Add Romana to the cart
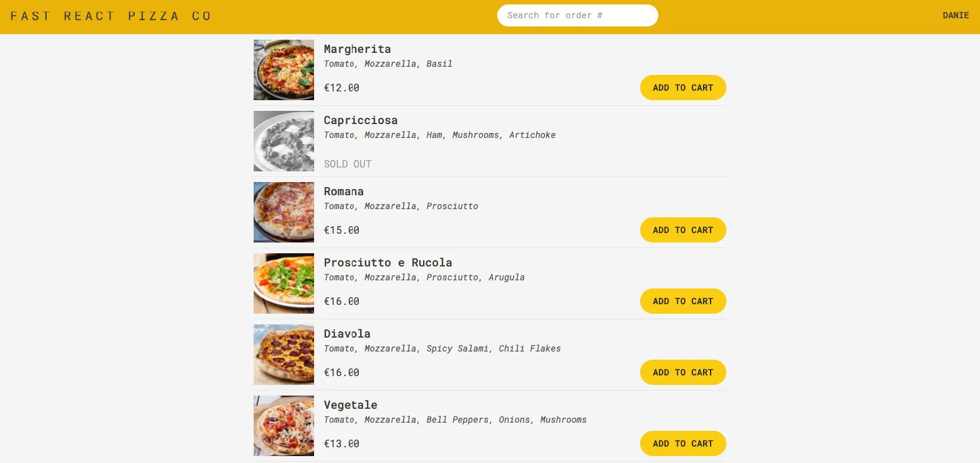This screenshot has height=463, width=980. 683,230
